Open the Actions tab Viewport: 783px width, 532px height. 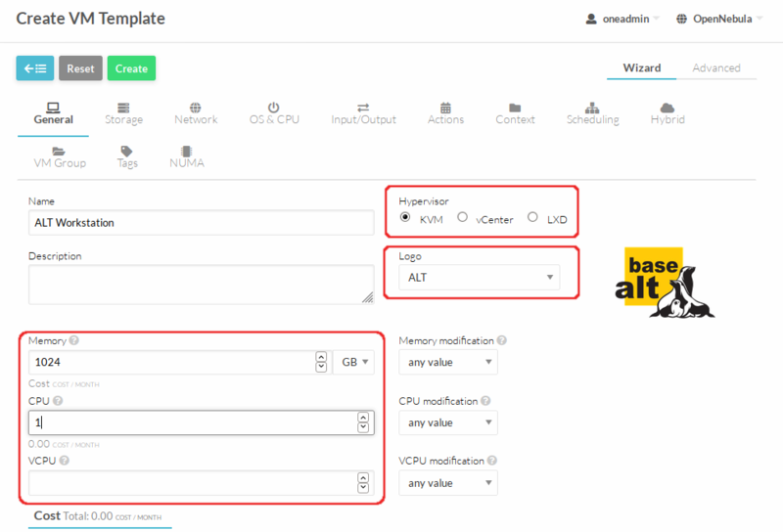pyautogui.click(x=445, y=113)
